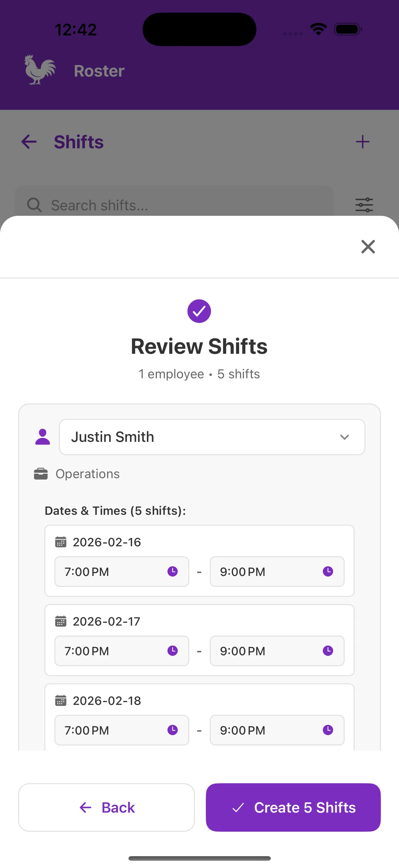Edit 7:00 PM start time for 2026-02-17
The image size is (399, 868).
(122, 651)
